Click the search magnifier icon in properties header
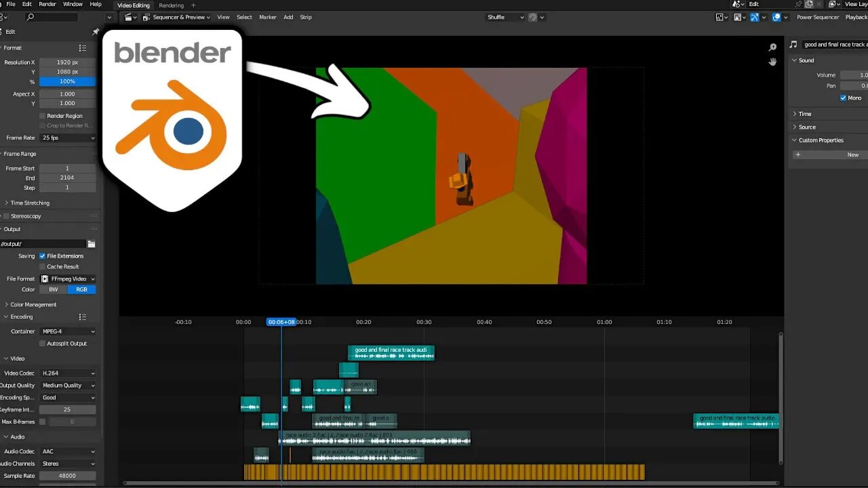Image resolution: width=868 pixels, height=488 pixels. (31, 17)
